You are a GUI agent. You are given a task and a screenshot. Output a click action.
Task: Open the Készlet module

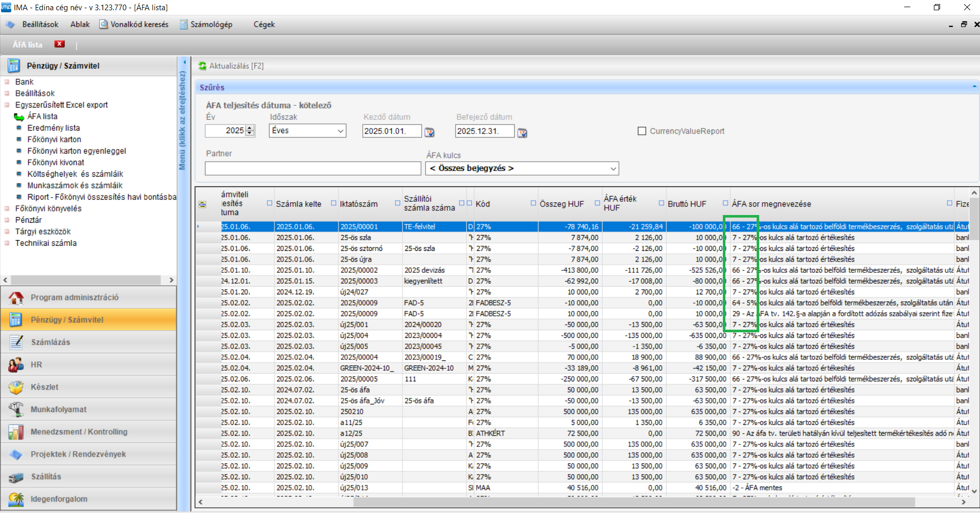[44, 387]
